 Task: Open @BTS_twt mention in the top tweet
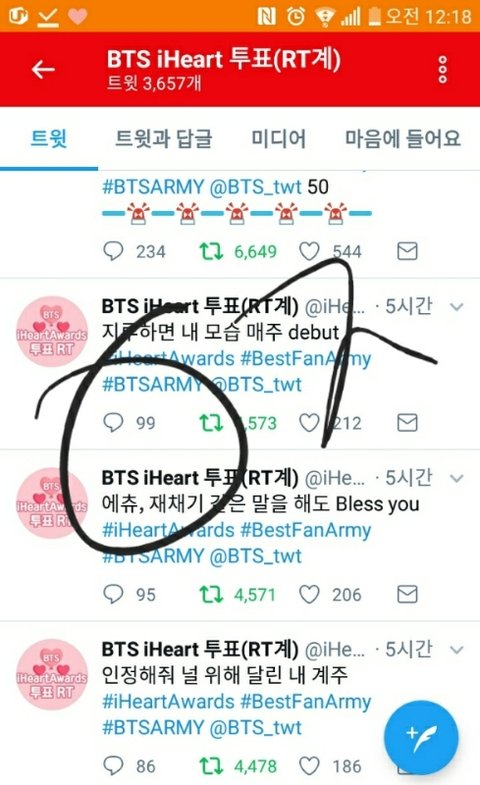255,187
